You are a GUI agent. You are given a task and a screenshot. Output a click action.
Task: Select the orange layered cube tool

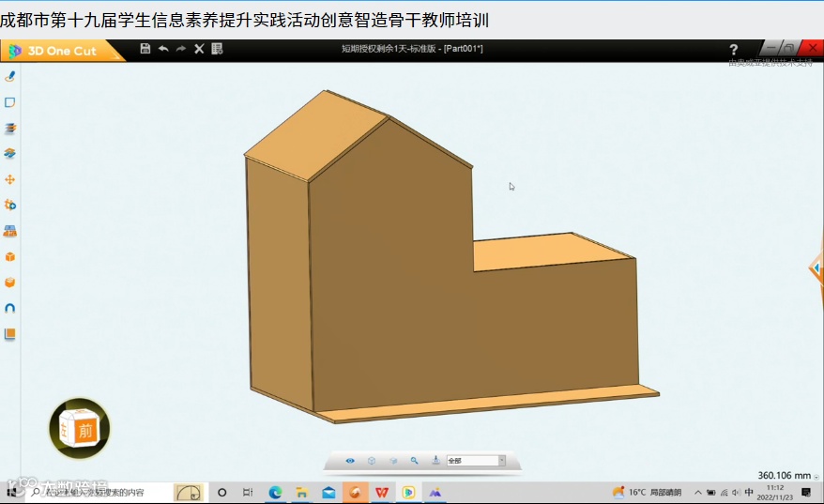pyautogui.click(x=9, y=283)
